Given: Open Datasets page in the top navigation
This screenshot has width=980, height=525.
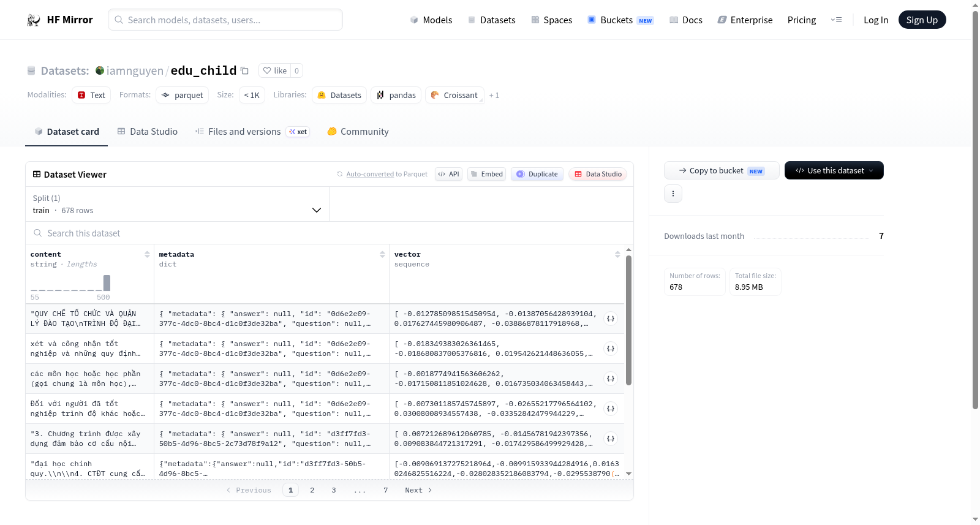Looking at the screenshot, I should tap(491, 20).
